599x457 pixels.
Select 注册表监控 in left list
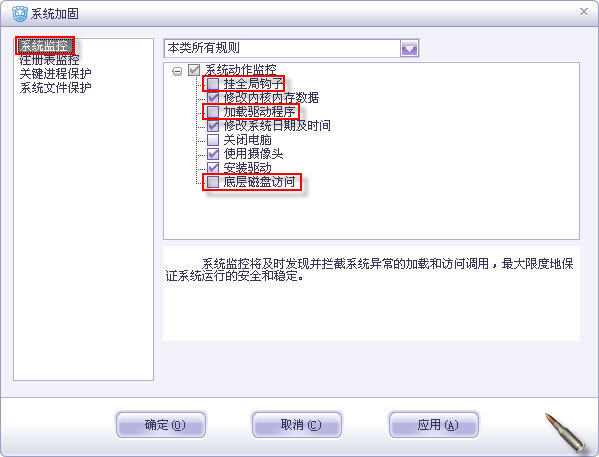[x=49, y=60]
